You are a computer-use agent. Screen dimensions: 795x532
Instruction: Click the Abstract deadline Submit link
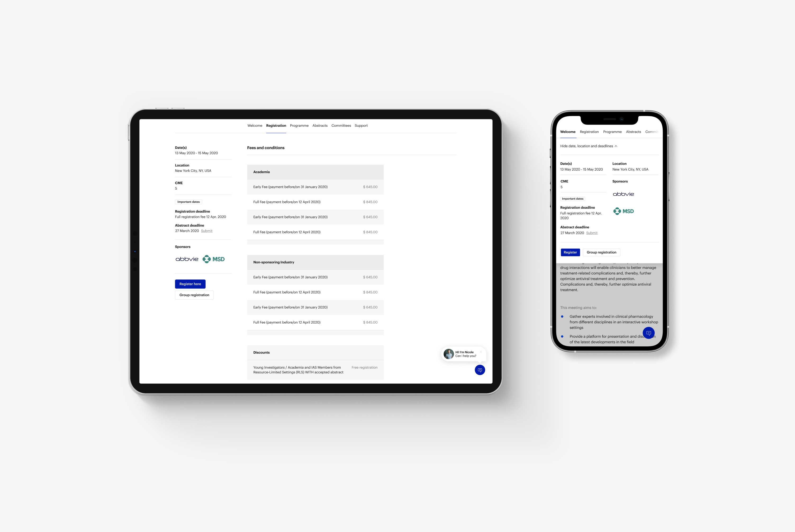(206, 231)
